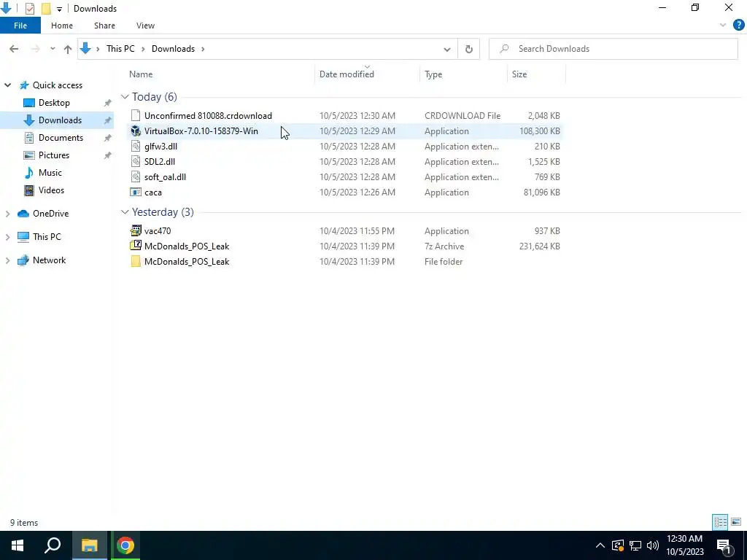747x560 pixels.
Task: Collapse the Yesterday (3) group
Action: tap(125, 212)
